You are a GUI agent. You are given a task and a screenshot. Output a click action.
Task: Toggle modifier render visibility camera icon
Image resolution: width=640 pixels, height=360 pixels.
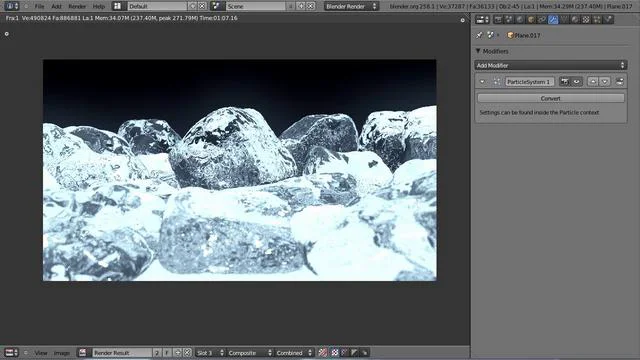coord(564,82)
